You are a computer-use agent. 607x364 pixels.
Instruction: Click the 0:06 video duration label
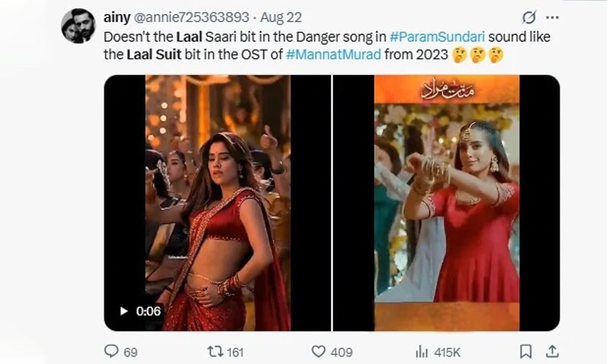pyautogui.click(x=149, y=311)
